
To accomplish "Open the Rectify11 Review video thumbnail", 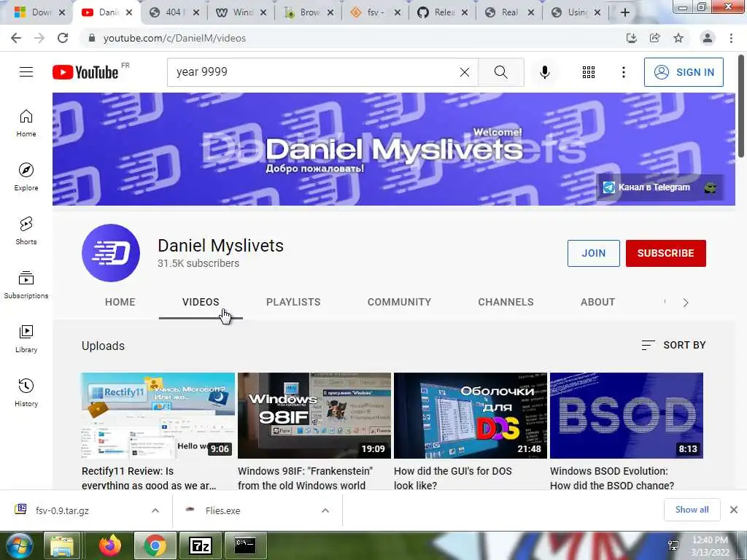I will (x=158, y=416).
